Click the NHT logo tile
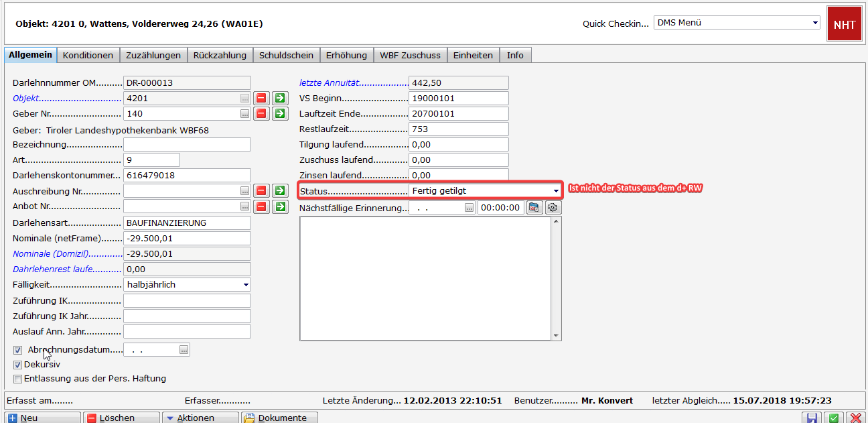Viewport: 868px width, 423px height. pos(844,25)
